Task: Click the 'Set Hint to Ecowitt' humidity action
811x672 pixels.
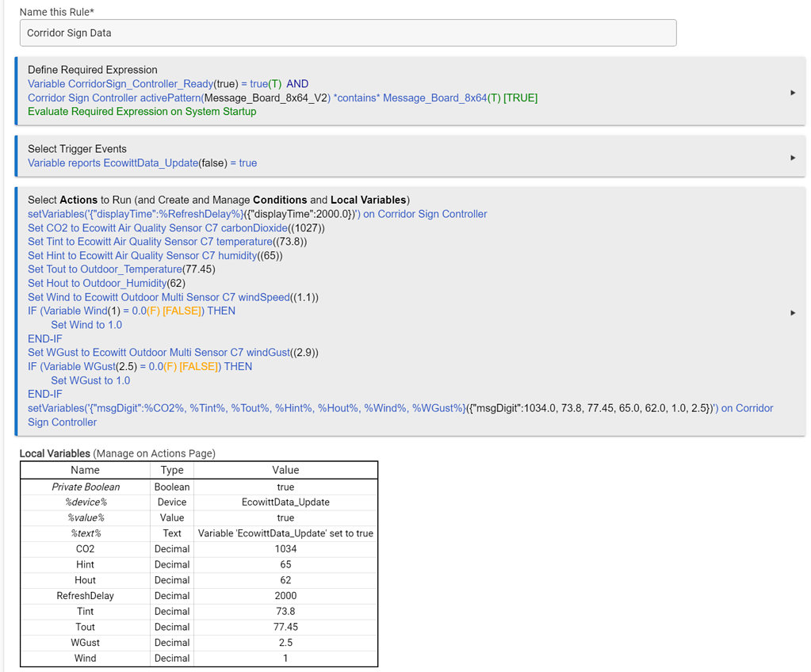Action: tap(155, 256)
